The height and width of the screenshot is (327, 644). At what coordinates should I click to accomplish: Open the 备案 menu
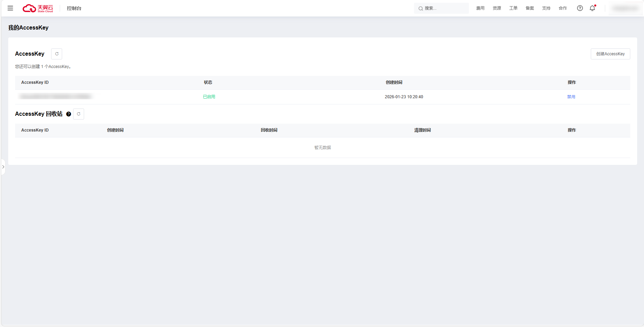tap(530, 8)
